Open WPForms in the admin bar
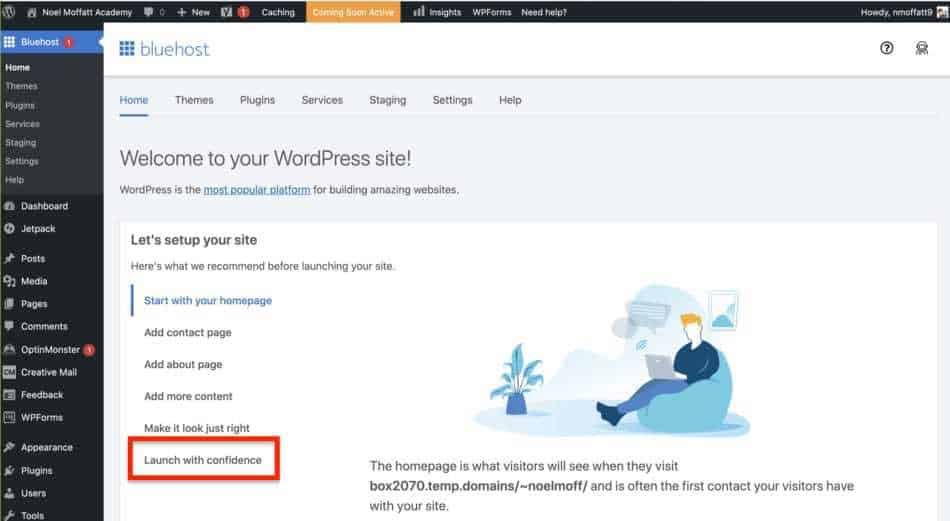This screenshot has width=950, height=521. [x=491, y=12]
